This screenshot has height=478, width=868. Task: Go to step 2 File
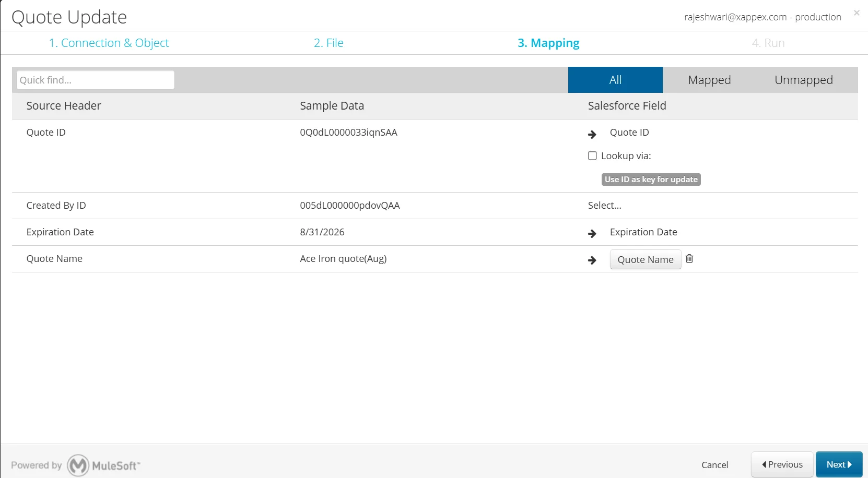329,43
